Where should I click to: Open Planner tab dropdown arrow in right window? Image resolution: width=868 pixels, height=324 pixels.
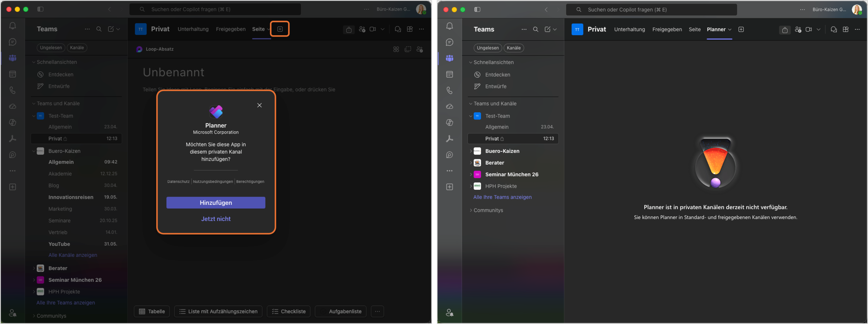click(x=730, y=29)
